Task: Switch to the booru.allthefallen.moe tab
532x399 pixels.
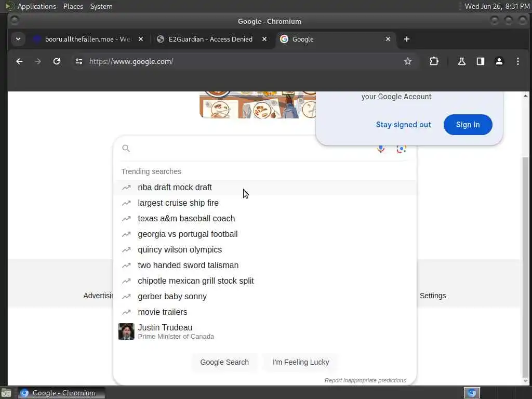Action: click(x=88, y=39)
